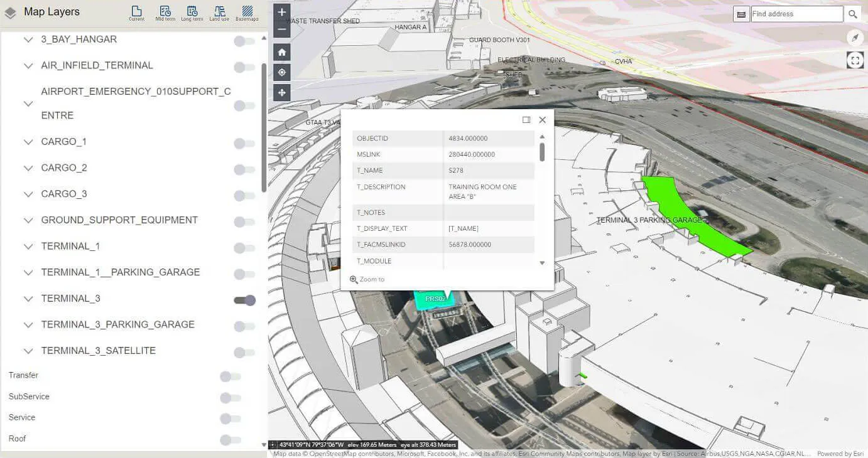Expand the CARGO_2 layer group

[28, 168]
